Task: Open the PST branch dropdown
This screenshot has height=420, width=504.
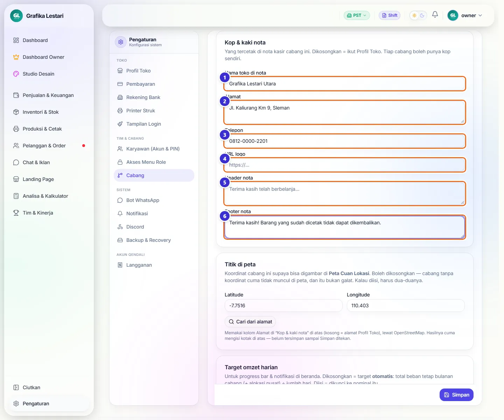Action: coord(357,15)
